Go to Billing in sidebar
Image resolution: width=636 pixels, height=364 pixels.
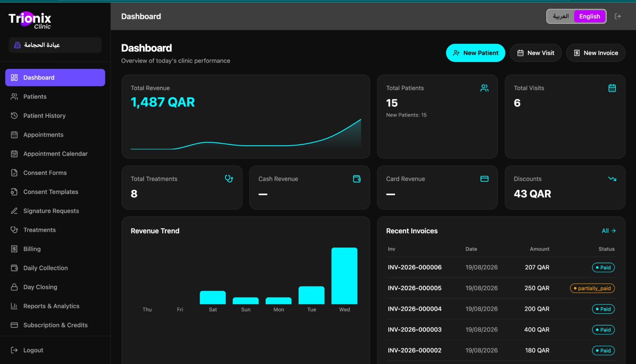click(55, 249)
